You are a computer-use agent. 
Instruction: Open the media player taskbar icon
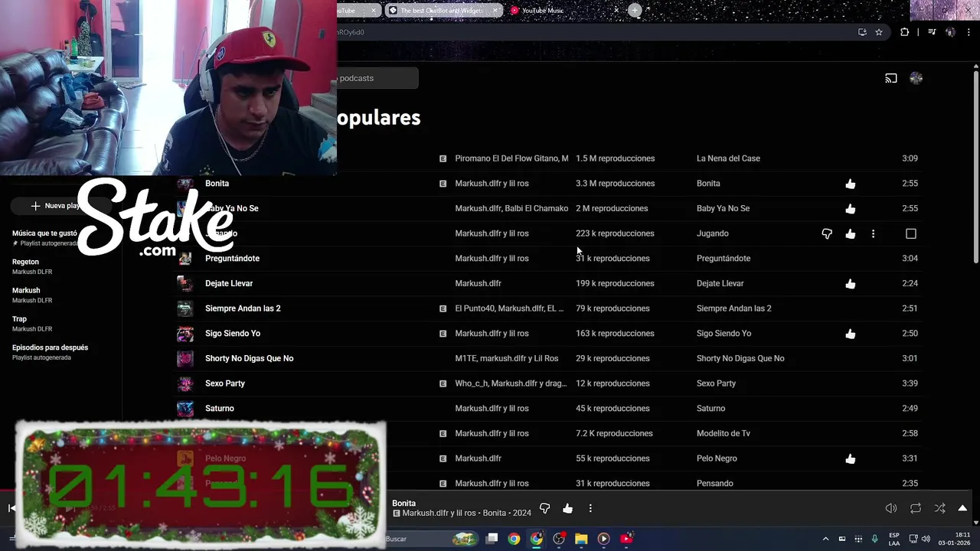(x=603, y=539)
